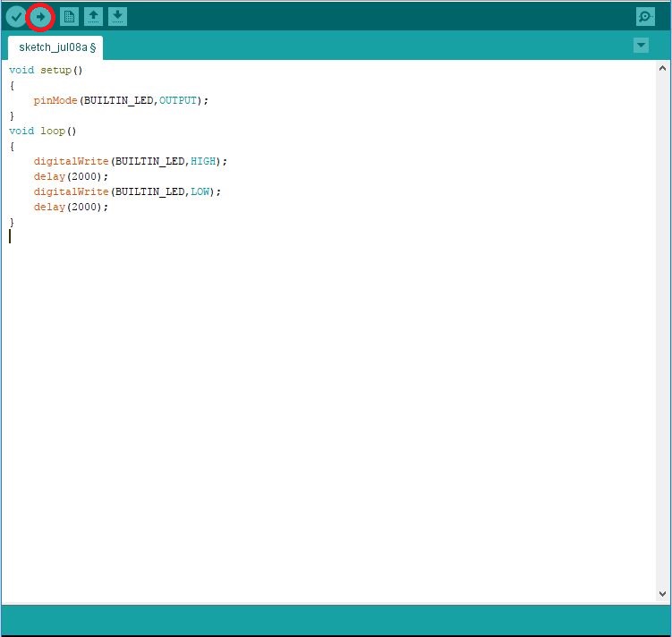672x637 pixels.
Task: Click the scrollbar up arrow in the editor
Action: pyautogui.click(x=663, y=69)
